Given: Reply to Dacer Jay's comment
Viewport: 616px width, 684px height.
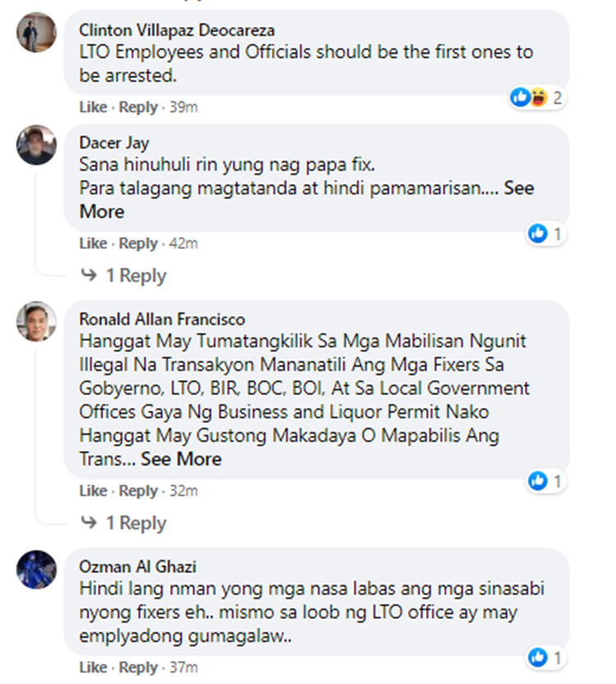Looking at the screenshot, I should point(138,243).
